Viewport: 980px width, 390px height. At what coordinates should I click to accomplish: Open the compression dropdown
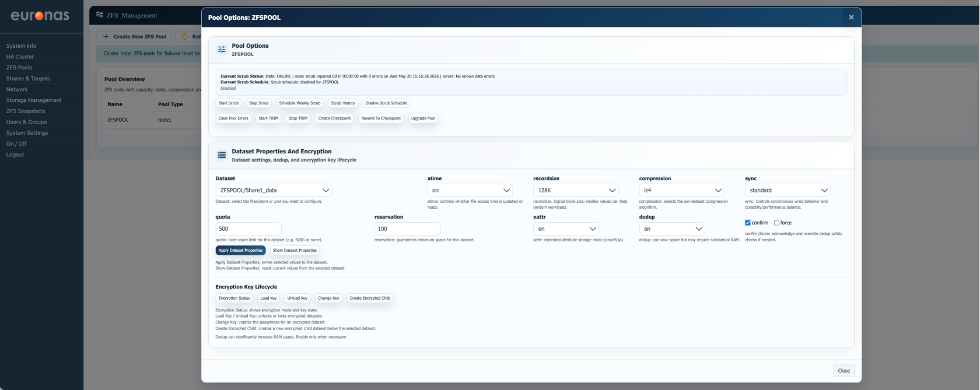click(682, 190)
